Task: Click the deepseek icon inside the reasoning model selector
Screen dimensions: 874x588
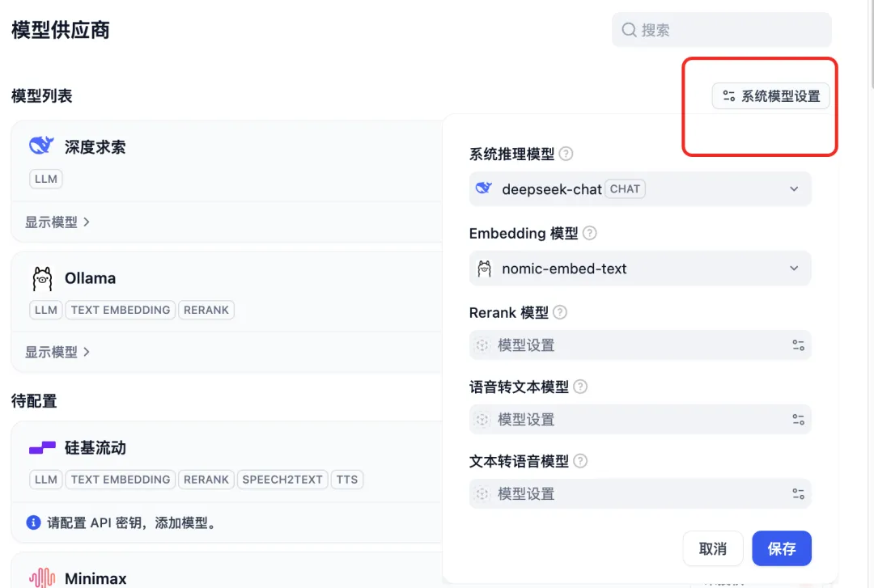Action: [x=484, y=188]
